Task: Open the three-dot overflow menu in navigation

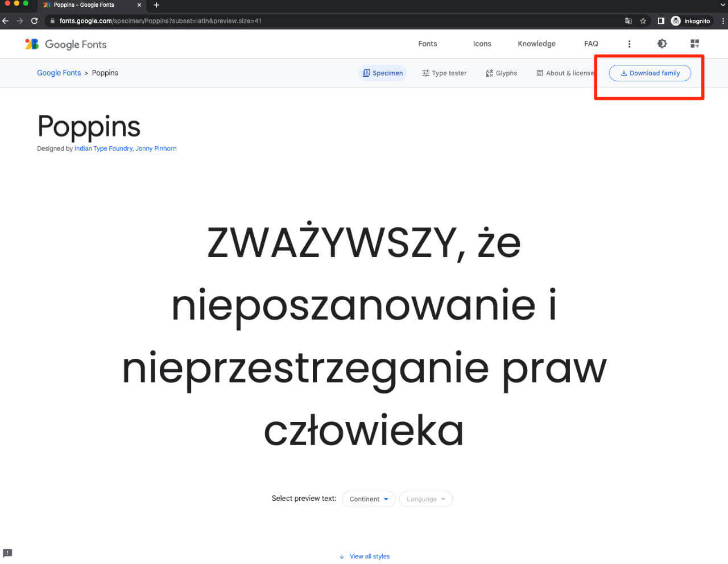Action: (629, 43)
